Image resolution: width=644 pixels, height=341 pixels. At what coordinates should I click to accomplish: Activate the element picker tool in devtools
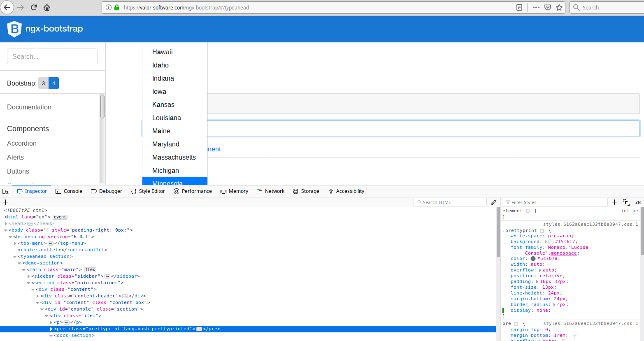point(5,191)
